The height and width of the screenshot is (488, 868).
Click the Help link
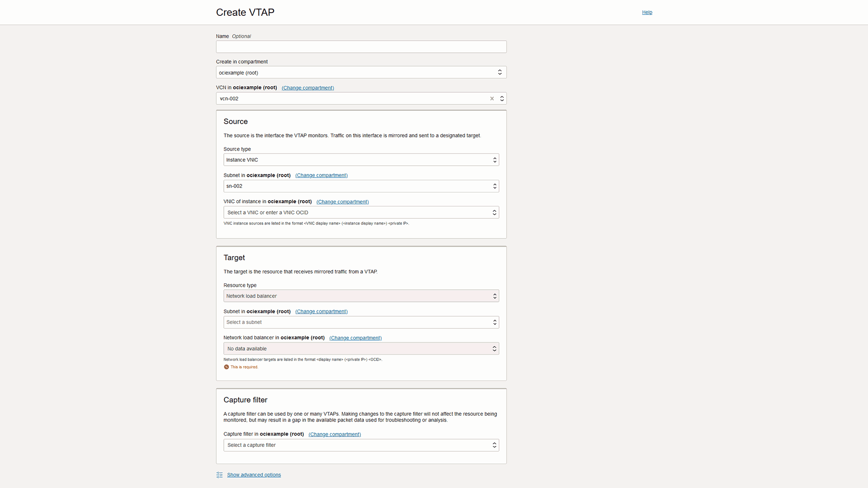pos(646,12)
